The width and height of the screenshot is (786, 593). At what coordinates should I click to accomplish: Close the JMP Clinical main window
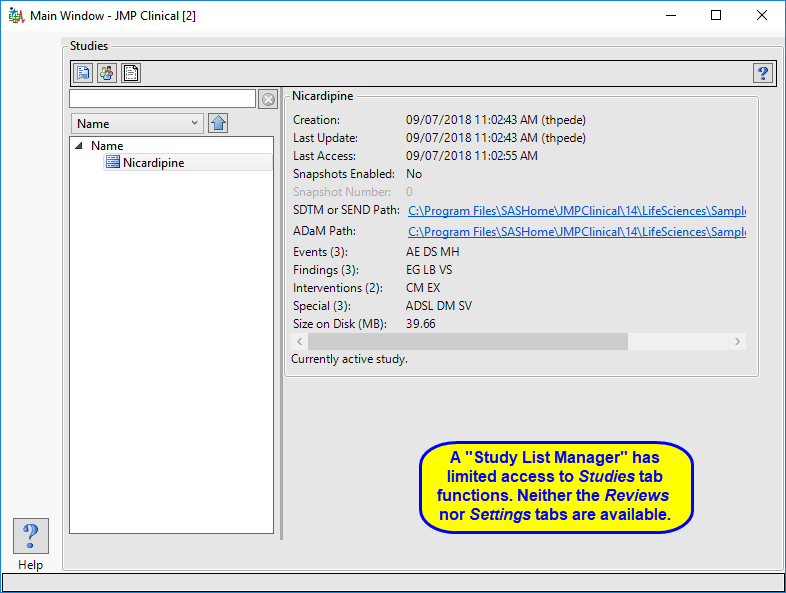coord(762,16)
